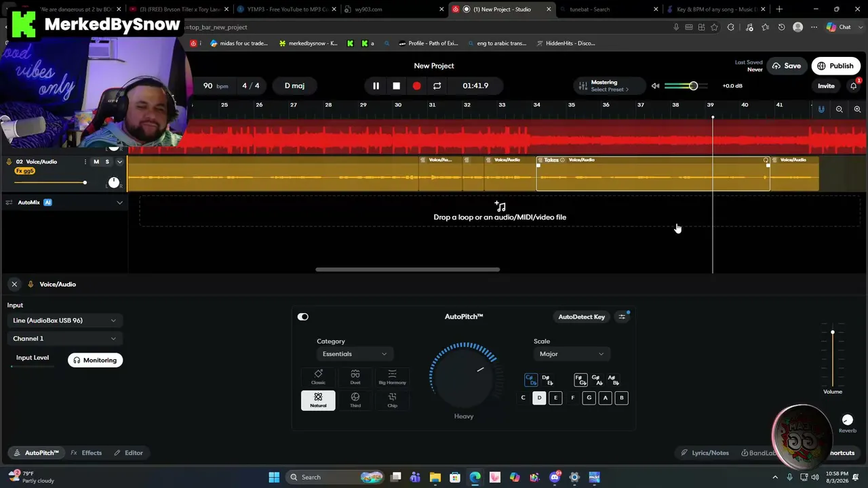Select the Chip AutoPitch preset

pyautogui.click(x=392, y=401)
